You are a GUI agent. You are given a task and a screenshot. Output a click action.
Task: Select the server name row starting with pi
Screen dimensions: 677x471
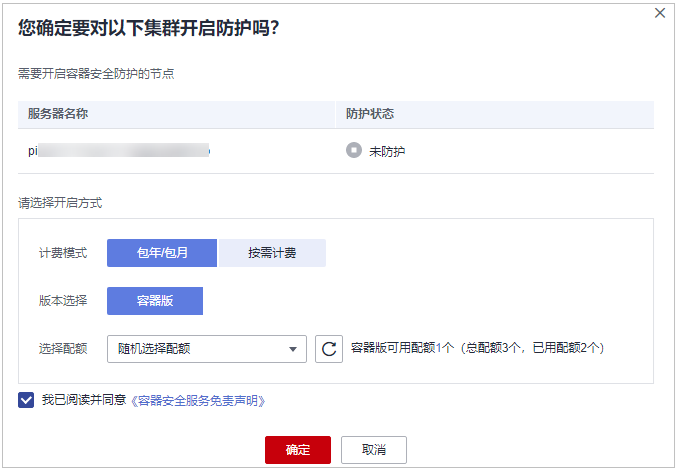pos(118,151)
